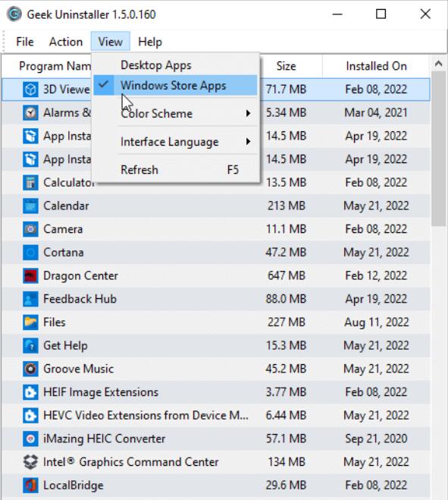This screenshot has width=448, height=500.
Task: Select the Camera app icon
Action: coord(30,229)
